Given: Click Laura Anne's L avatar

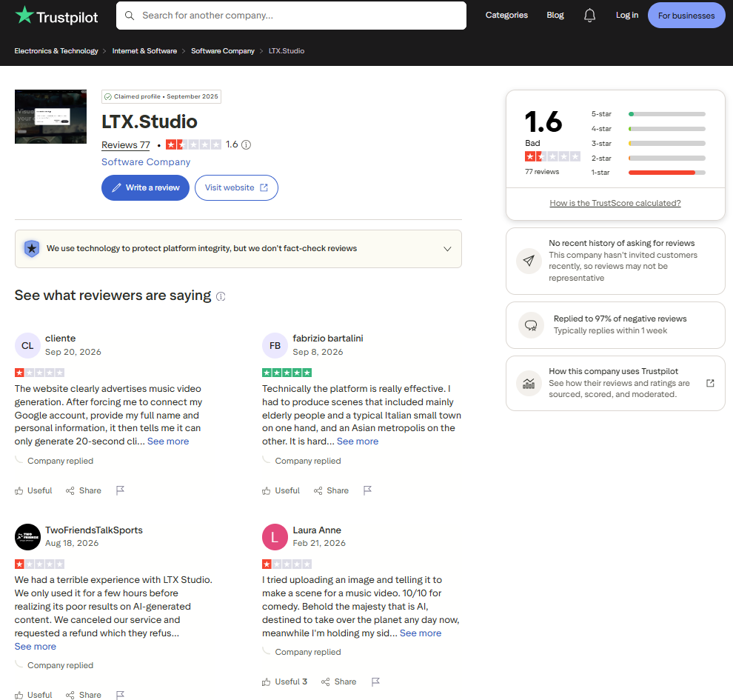Looking at the screenshot, I should pos(275,537).
